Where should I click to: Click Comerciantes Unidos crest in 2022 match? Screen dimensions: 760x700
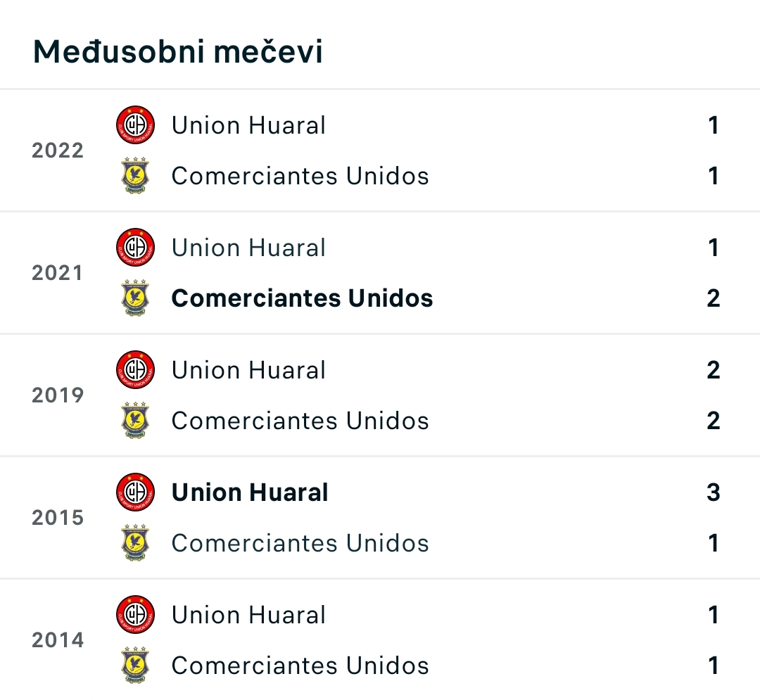click(135, 175)
